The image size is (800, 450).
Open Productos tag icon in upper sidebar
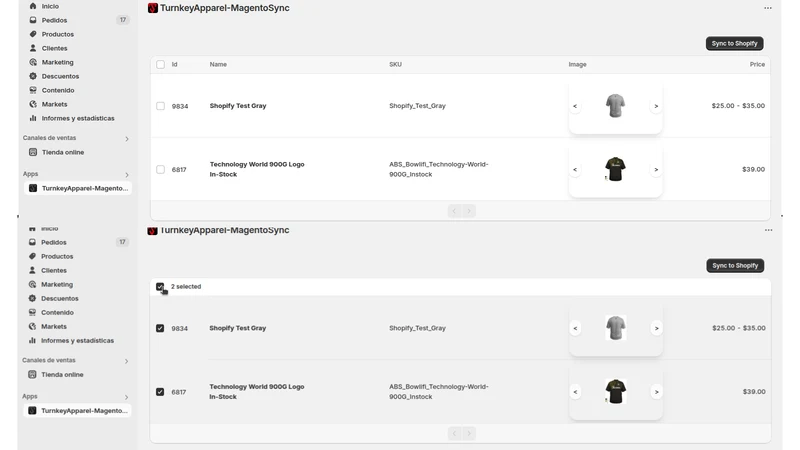pyautogui.click(x=33, y=34)
